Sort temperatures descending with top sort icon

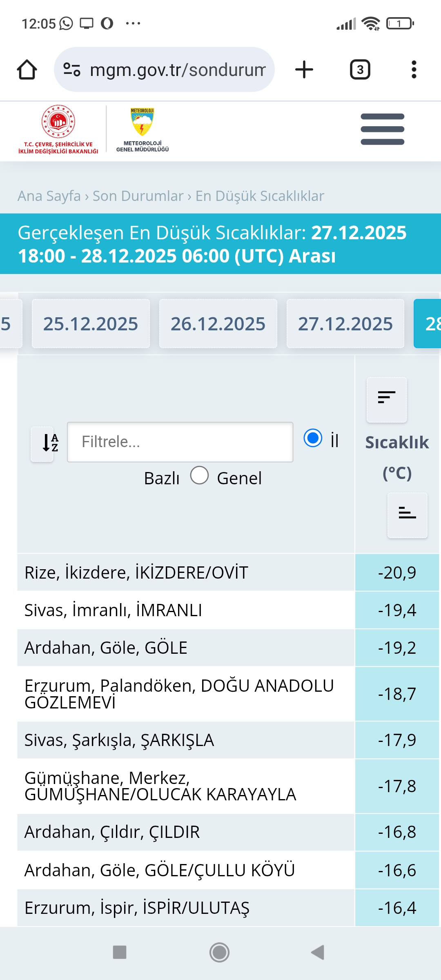pyautogui.click(x=387, y=399)
